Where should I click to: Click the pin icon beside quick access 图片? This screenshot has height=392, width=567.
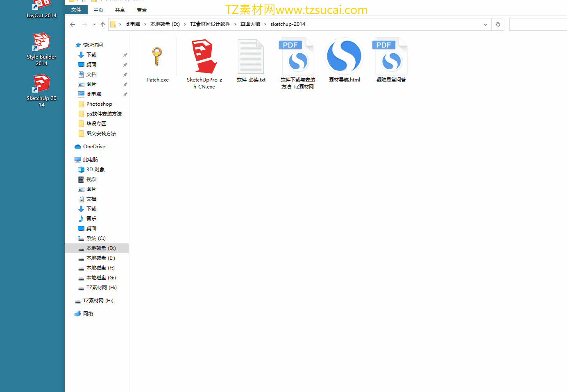[x=125, y=84]
